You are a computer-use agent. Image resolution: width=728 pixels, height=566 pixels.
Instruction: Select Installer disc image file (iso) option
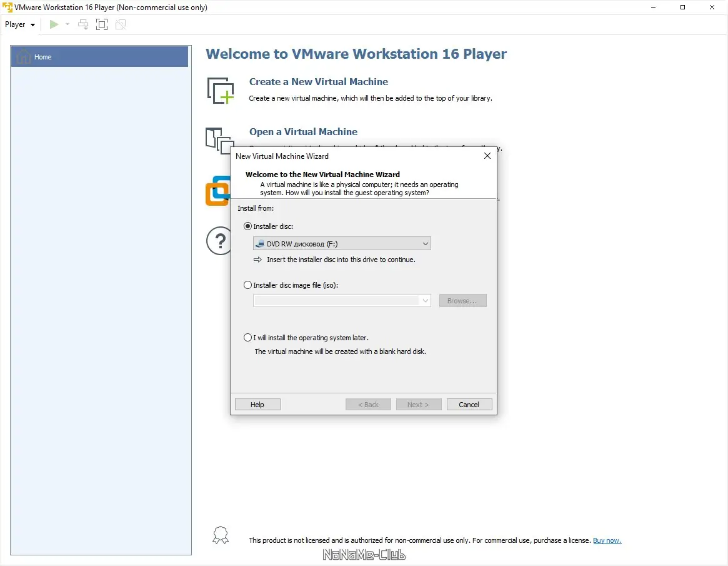[248, 285]
